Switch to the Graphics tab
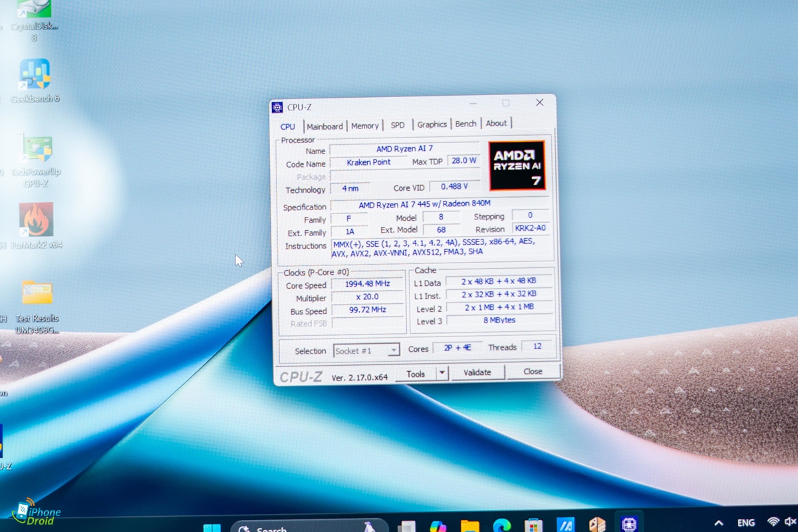The image size is (798, 532). coord(432,124)
